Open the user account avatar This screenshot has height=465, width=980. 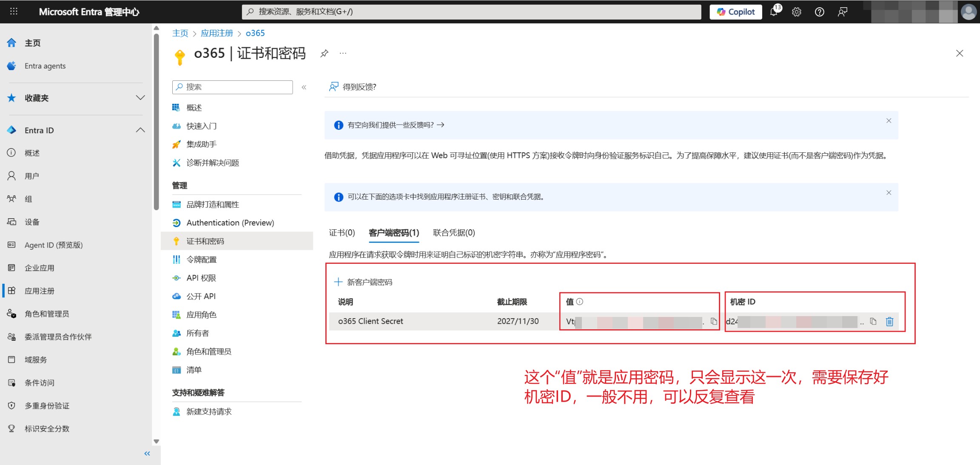(969, 12)
